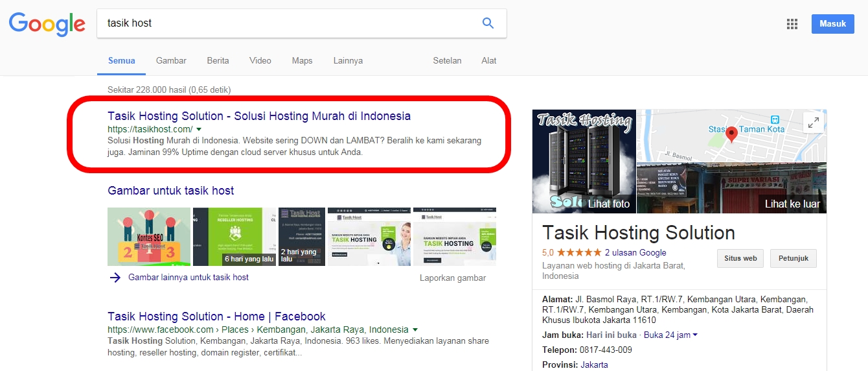Click the Situs web button
The width and height of the screenshot is (868, 371).
(x=740, y=258)
